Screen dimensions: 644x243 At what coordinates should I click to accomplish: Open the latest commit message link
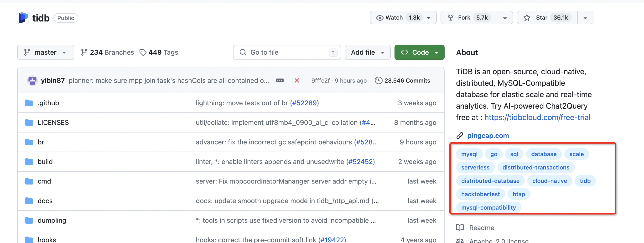[x=169, y=81]
